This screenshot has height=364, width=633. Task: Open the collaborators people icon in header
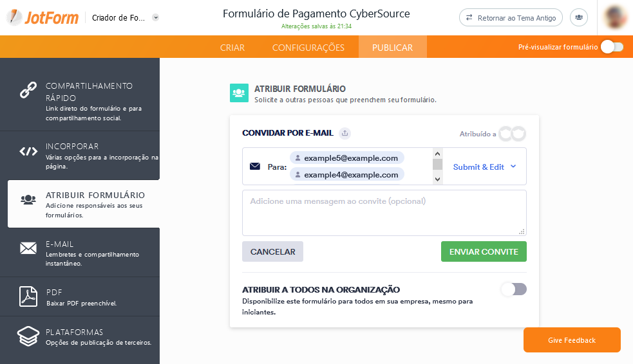click(x=580, y=18)
